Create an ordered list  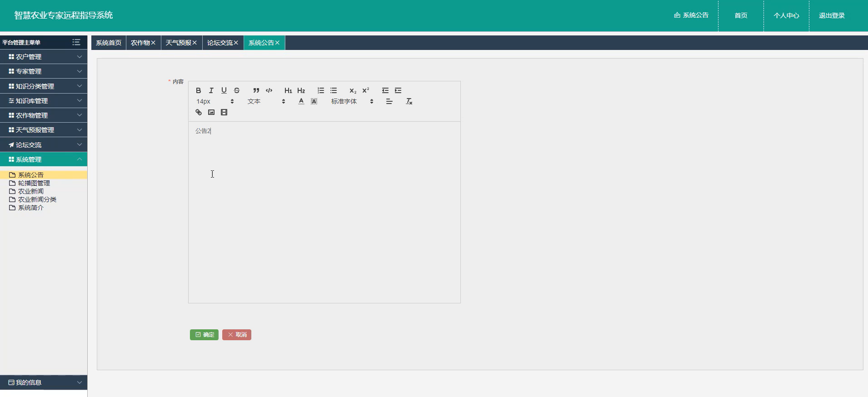pyautogui.click(x=321, y=90)
